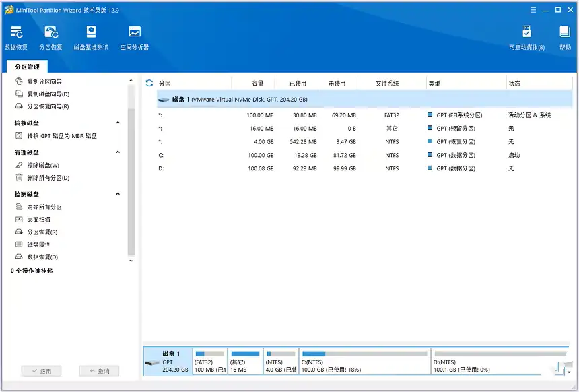Open the 空间分析器 space analyzer
The width and height of the screenshot is (579, 392).
tap(135, 37)
